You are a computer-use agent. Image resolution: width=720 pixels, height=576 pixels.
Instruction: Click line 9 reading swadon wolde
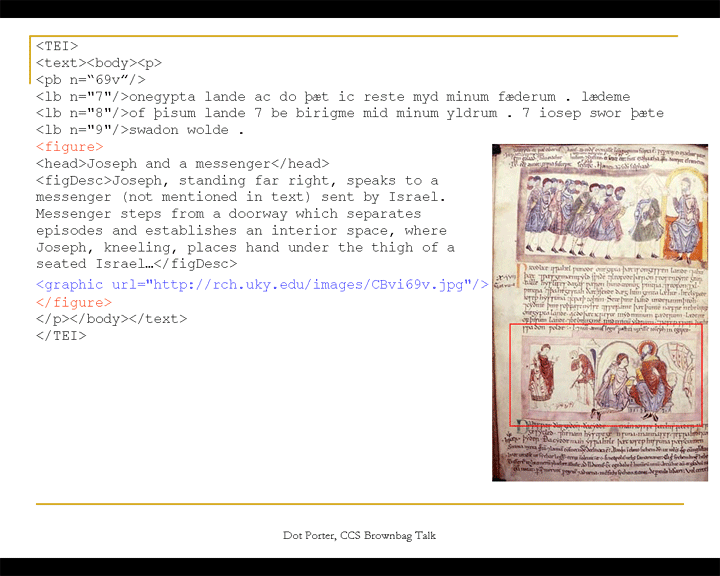tap(140, 130)
